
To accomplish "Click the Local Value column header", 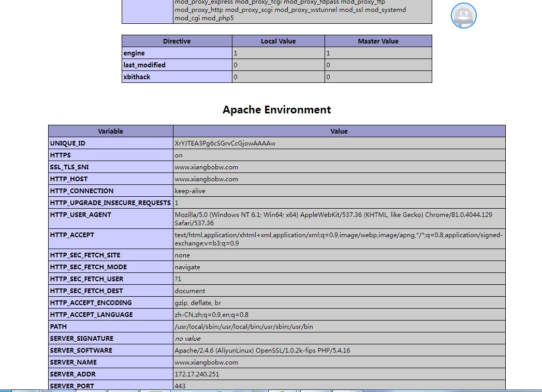I will [x=279, y=41].
